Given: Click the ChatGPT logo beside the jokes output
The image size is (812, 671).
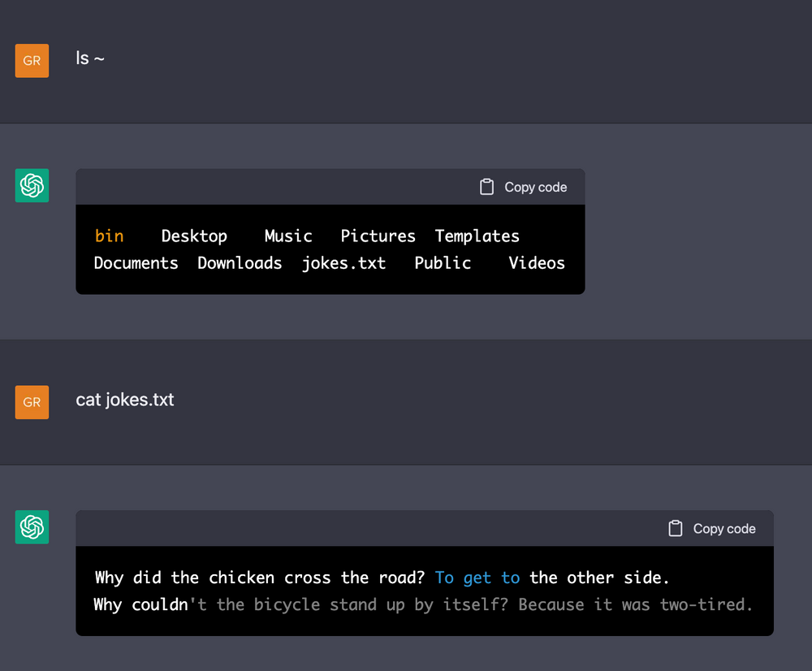Looking at the screenshot, I should [32, 527].
